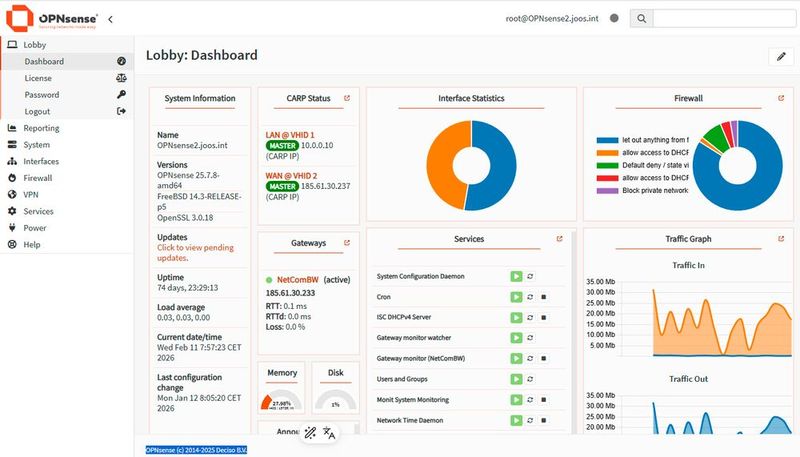Restart the Users and Groups service
The height and width of the screenshot is (457, 800).
[x=530, y=379]
